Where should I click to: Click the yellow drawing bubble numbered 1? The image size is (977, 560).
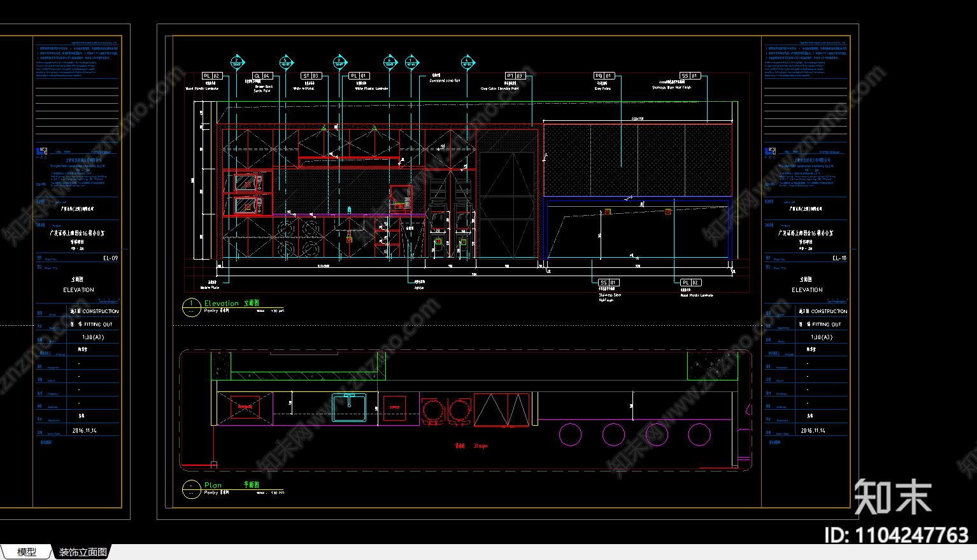pyautogui.click(x=191, y=307)
